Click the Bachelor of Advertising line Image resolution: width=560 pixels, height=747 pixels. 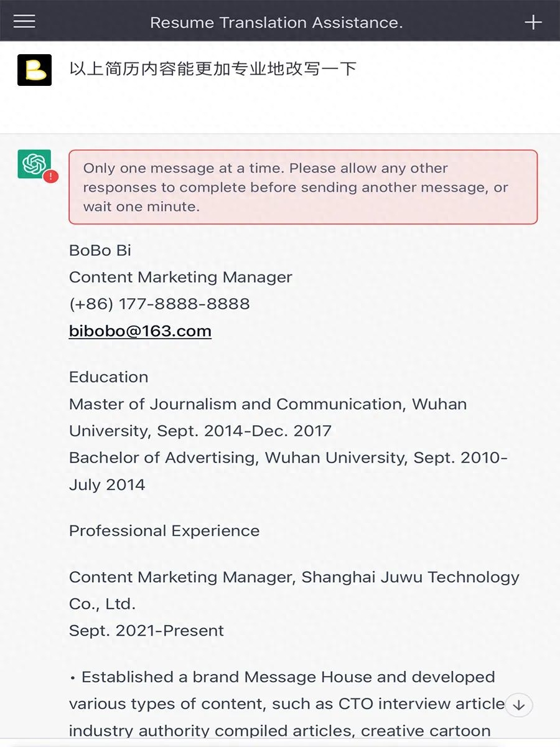pyautogui.click(x=287, y=458)
